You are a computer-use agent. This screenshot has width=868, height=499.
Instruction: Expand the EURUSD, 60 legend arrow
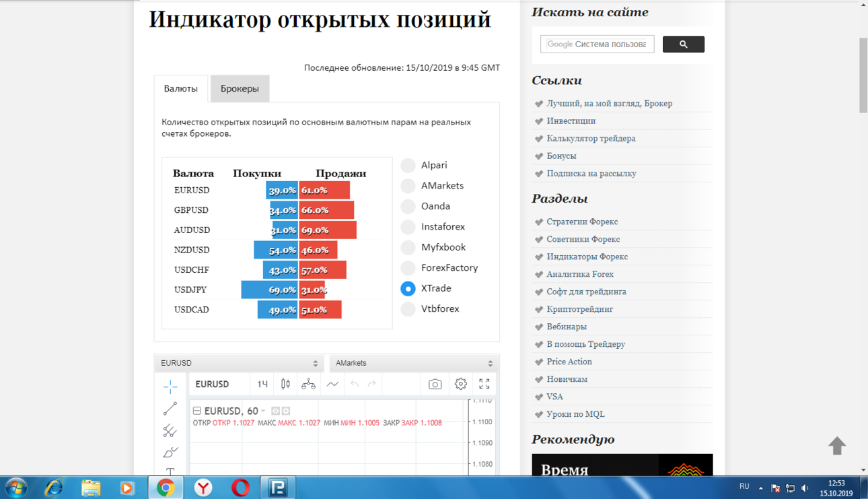coord(263,411)
